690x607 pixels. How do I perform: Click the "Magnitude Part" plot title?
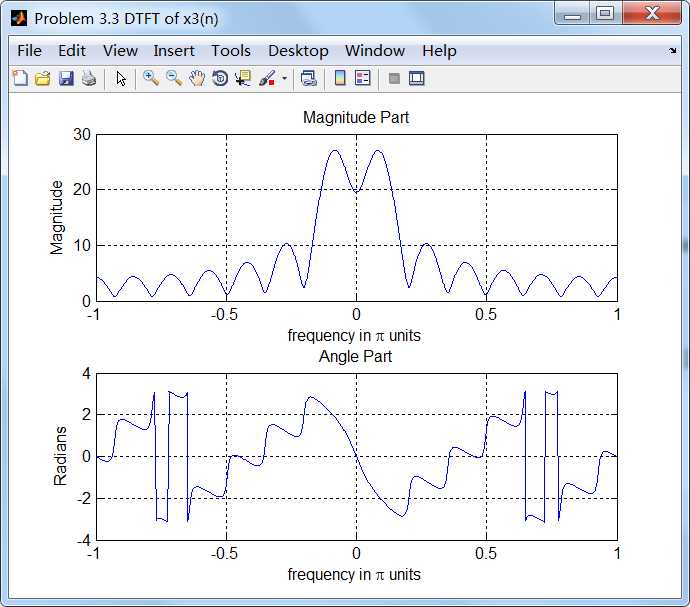click(x=356, y=118)
